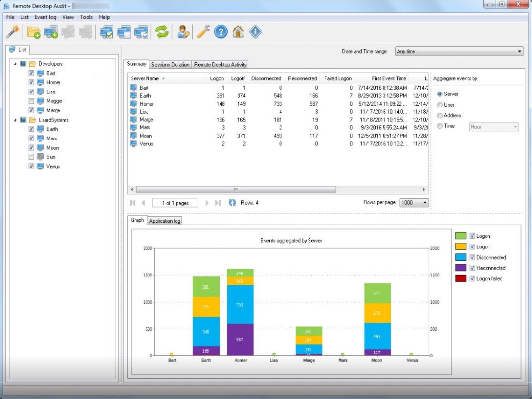Click the green refresh arrows toolbar icon

[x=162, y=32]
